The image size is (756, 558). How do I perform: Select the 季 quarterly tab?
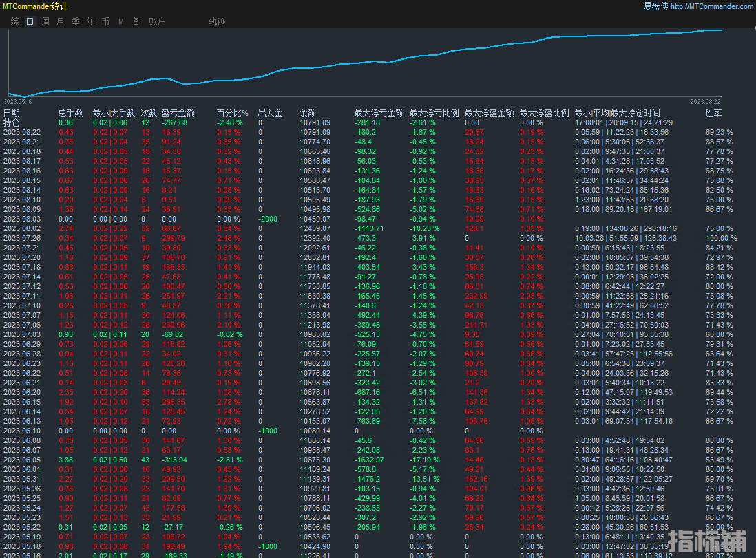[x=75, y=21]
